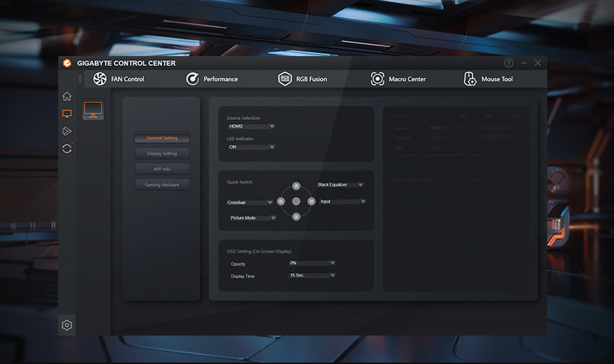
Task: Open the Macro Center section
Action: [x=398, y=79]
